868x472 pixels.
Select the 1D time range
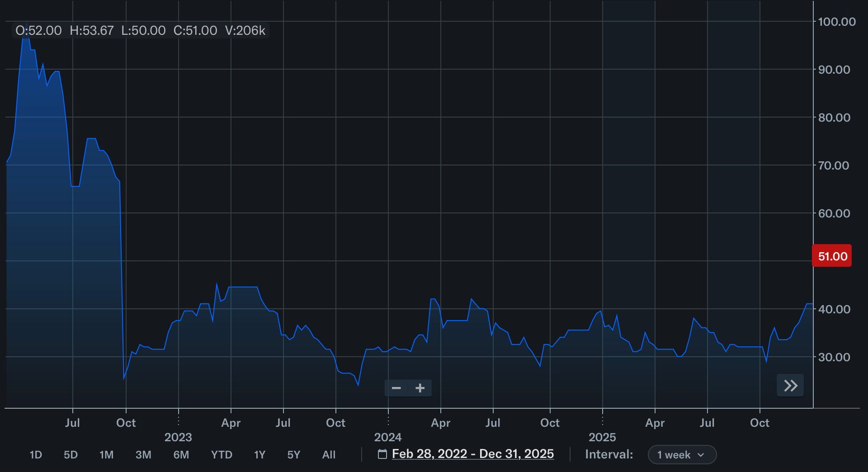[36, 455]
